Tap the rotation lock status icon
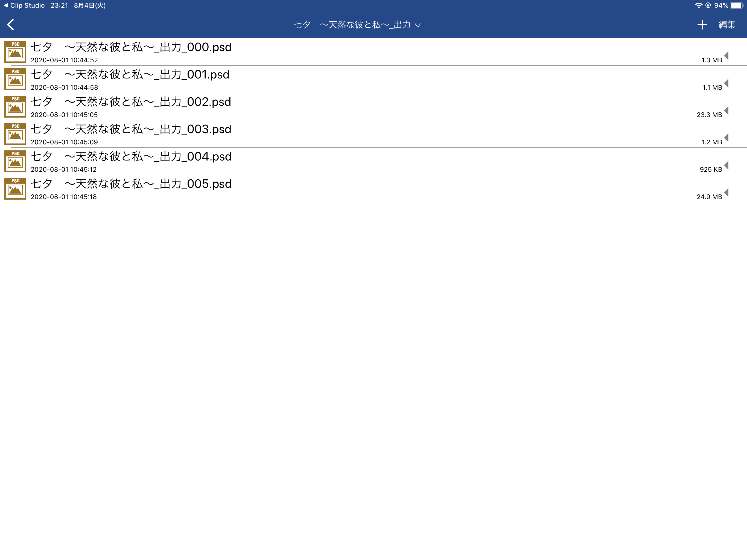 708,5
